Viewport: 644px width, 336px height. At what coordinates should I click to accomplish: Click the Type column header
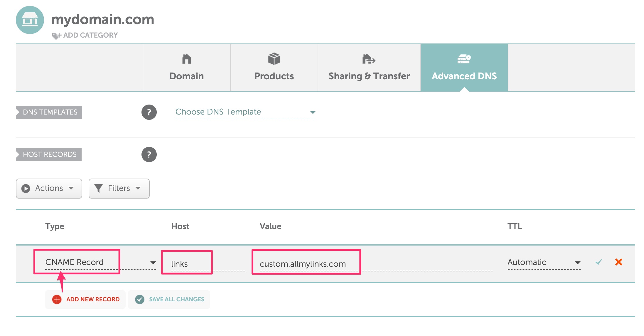point(55,226)
